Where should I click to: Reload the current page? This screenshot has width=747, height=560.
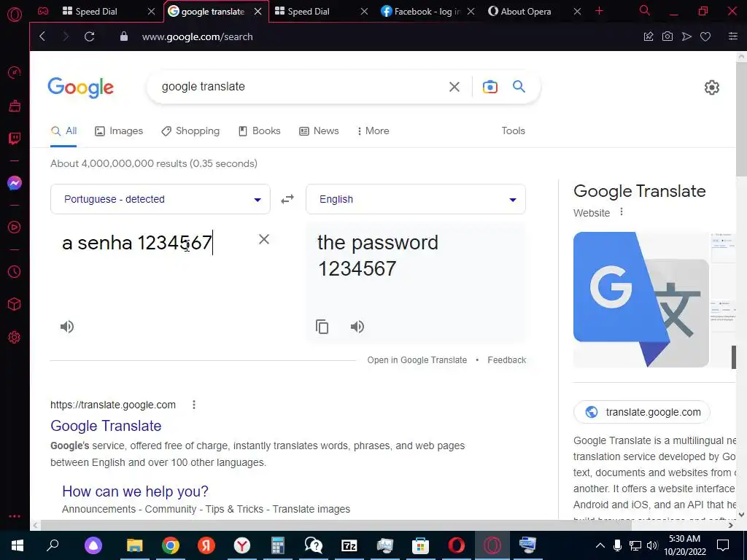coord(89,36)
